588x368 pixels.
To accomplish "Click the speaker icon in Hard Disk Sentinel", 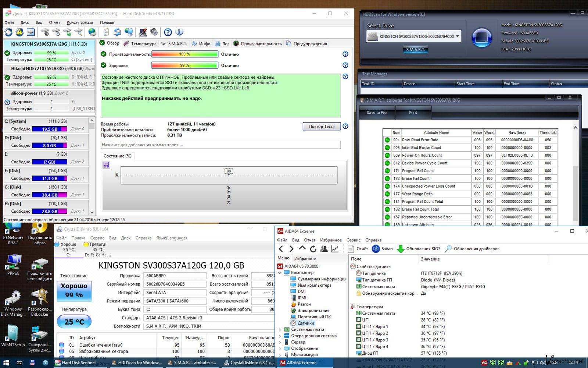I will click(154, 32).
